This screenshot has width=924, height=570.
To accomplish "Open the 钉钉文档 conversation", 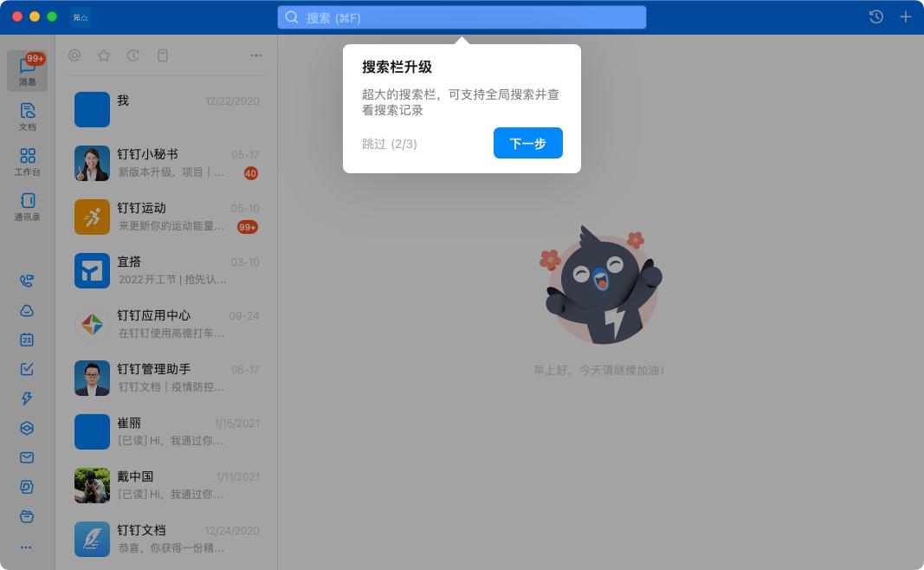I will (x=167, y=539).
